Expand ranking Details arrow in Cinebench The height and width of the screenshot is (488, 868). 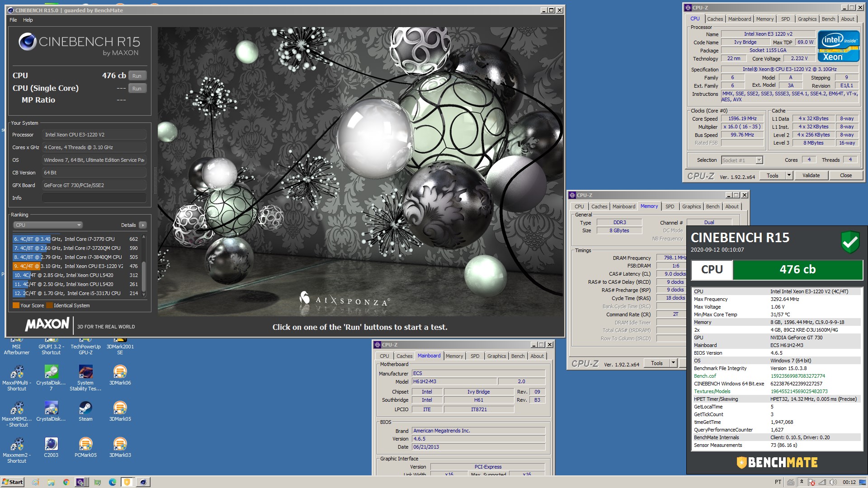143,225
